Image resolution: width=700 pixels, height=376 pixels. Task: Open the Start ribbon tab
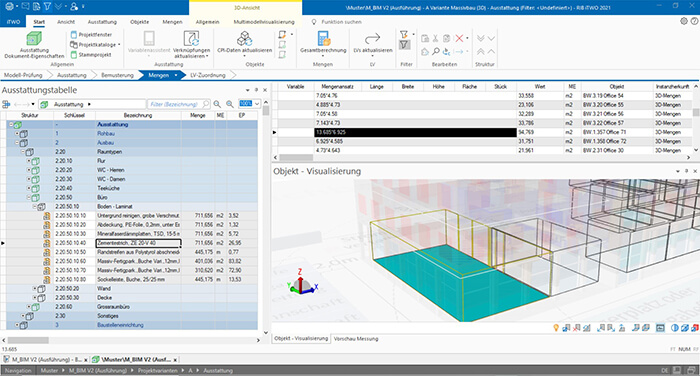[39, 22]
